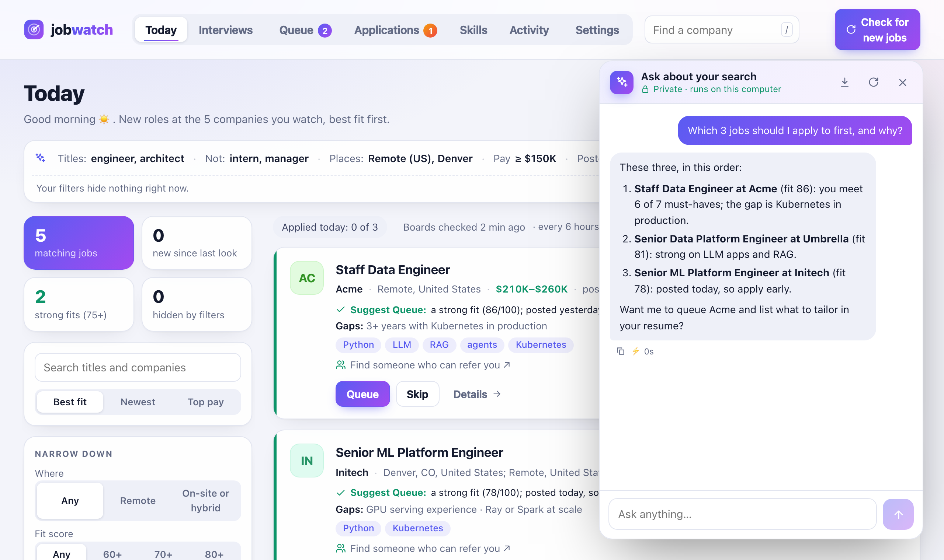Click Check for new jobs button
The height and width of the screenshot is (560, 944).
point(877,29)
